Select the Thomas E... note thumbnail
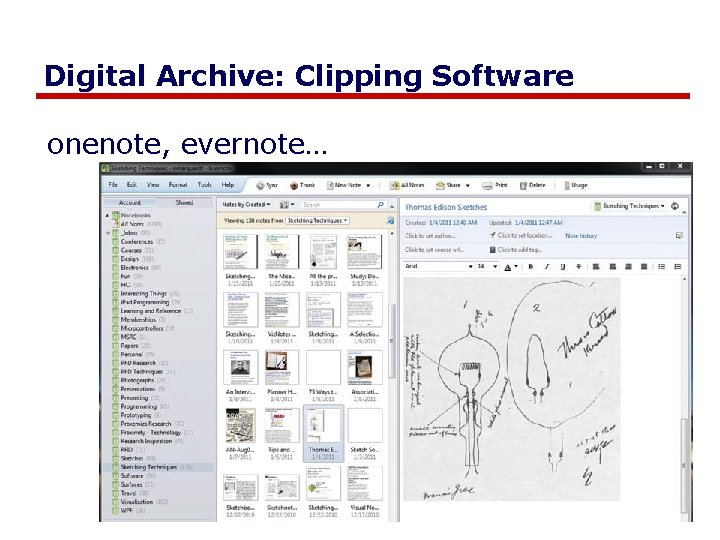The height and width of the screenshot is (540, 720). tap(323, 434)
